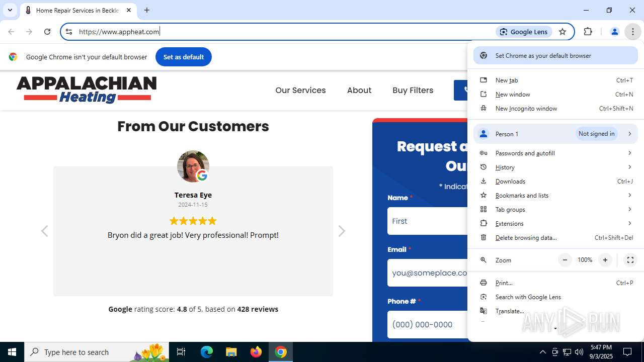The width and height of the screenshot is (644, 362).
Task: Open the Buy Filters navigation link
Action: (x=413, y=90)
